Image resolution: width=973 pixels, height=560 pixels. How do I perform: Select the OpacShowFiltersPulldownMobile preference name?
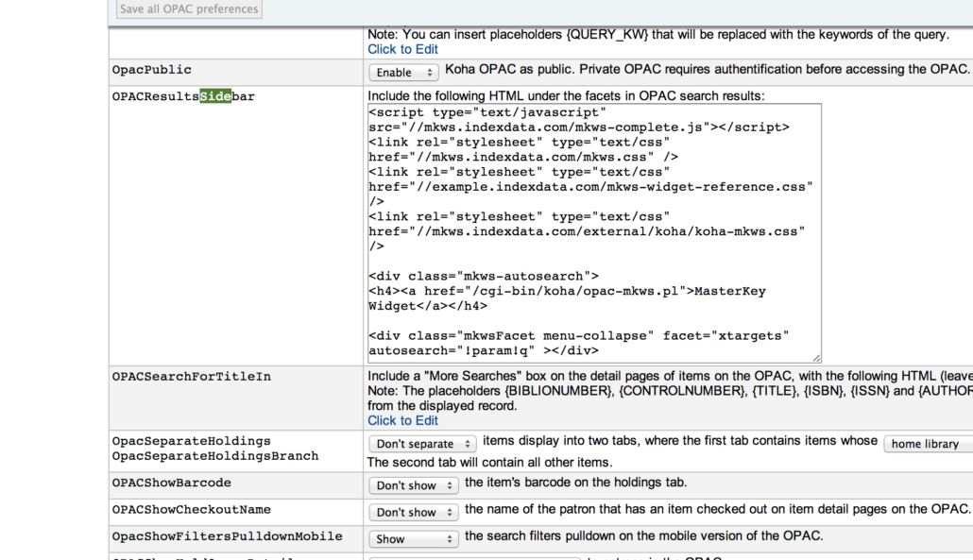coord(227,535)
